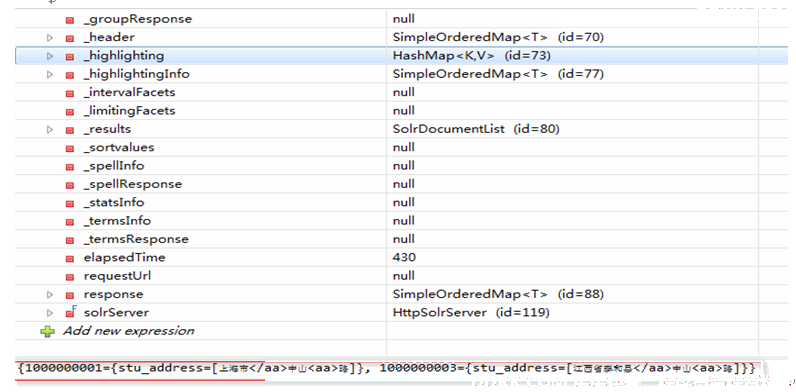Click the stu_address detail pane text

[387, 369]
